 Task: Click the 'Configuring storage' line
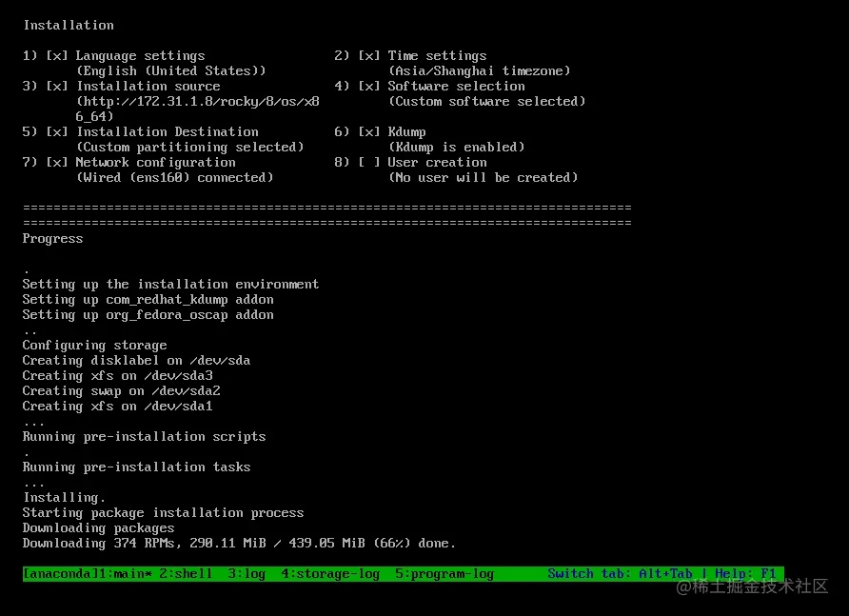pyautogui.click(x=95, y=345)
